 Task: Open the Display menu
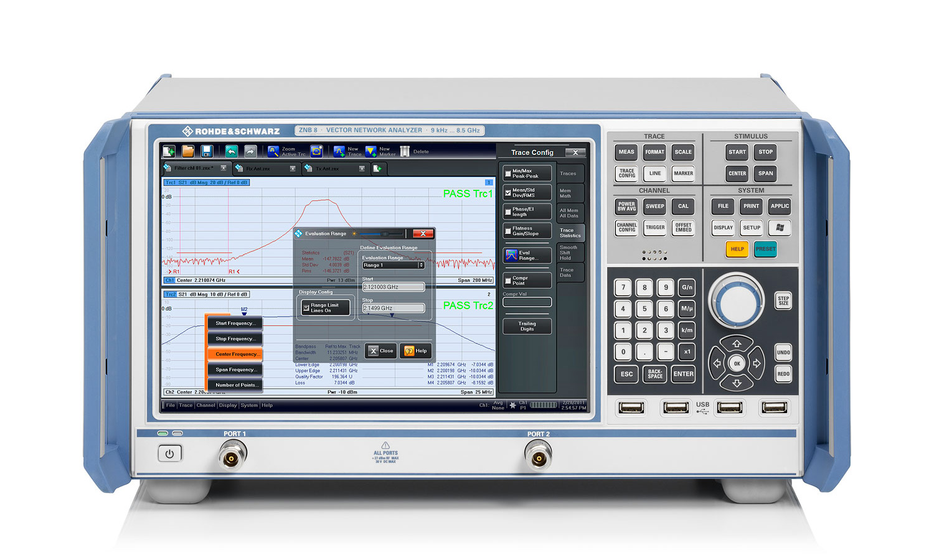228,405
